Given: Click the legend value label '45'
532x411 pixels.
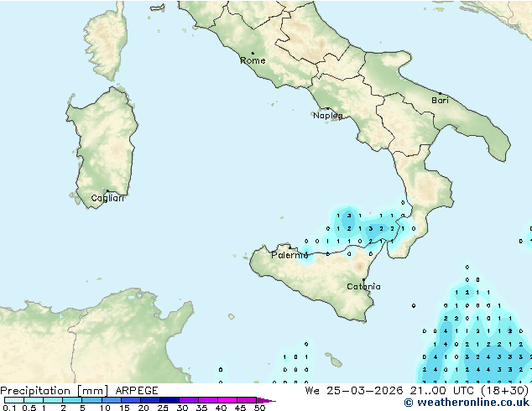Looking at the screenshot, I should point(240,408).
